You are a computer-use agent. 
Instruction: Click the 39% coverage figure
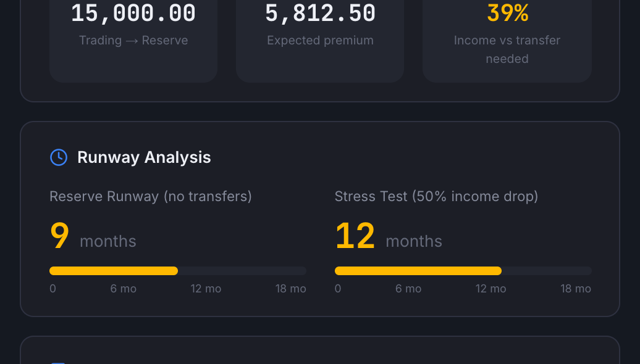coord(507,14)
